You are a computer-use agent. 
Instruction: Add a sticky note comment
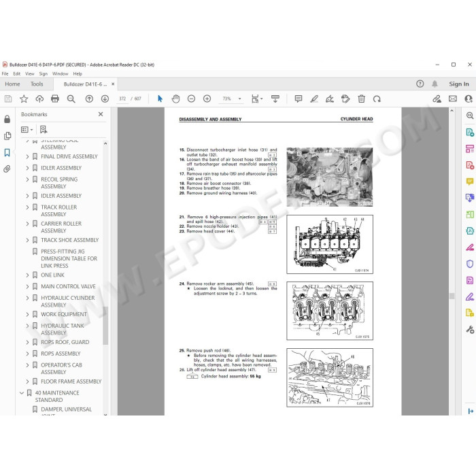299,99
